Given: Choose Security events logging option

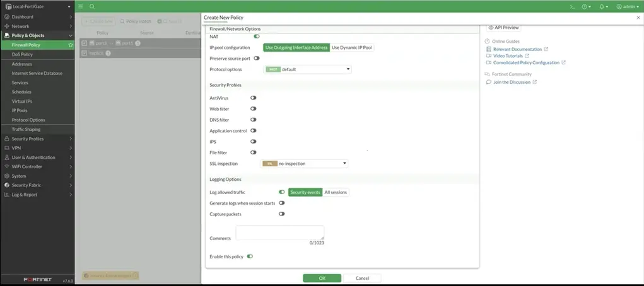Looking at the screenshot, I should pyautogui.click(x=305, y=192).
